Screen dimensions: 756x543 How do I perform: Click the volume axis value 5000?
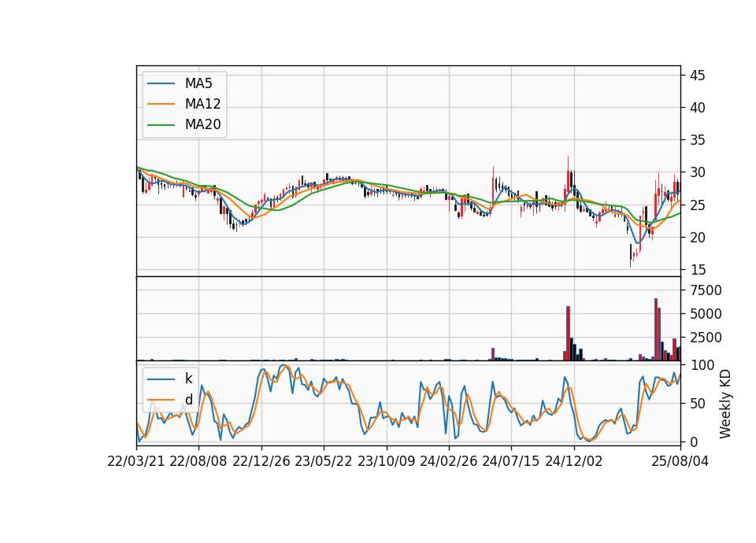[706, 314]
